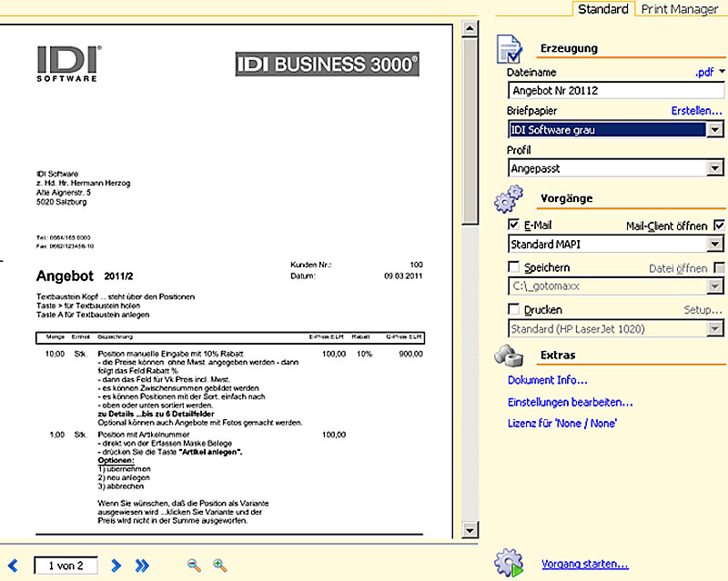This screenshot has width=728, height=581.
Task: Click the IDI Software logo in preview
Action: [x=69, y=64]
